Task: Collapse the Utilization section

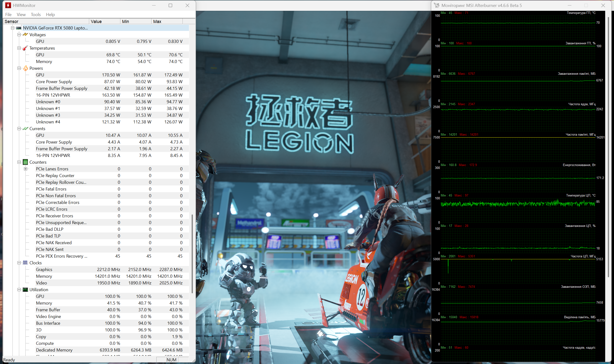Action: coord(19,290)
